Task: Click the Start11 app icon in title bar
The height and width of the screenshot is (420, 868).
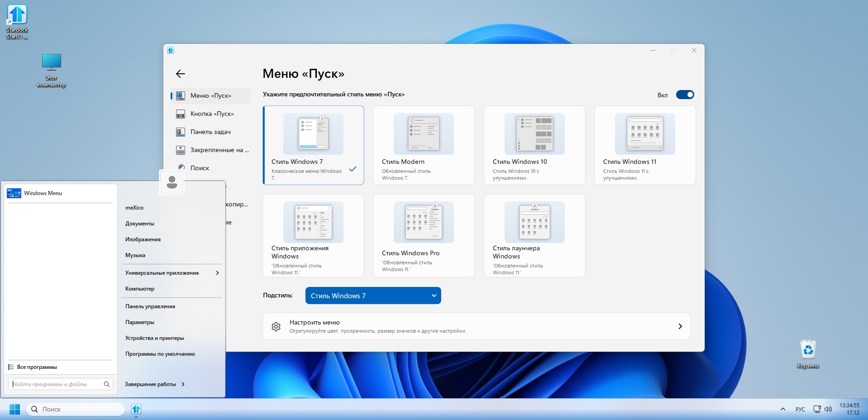Action: (x=171, y=50)
